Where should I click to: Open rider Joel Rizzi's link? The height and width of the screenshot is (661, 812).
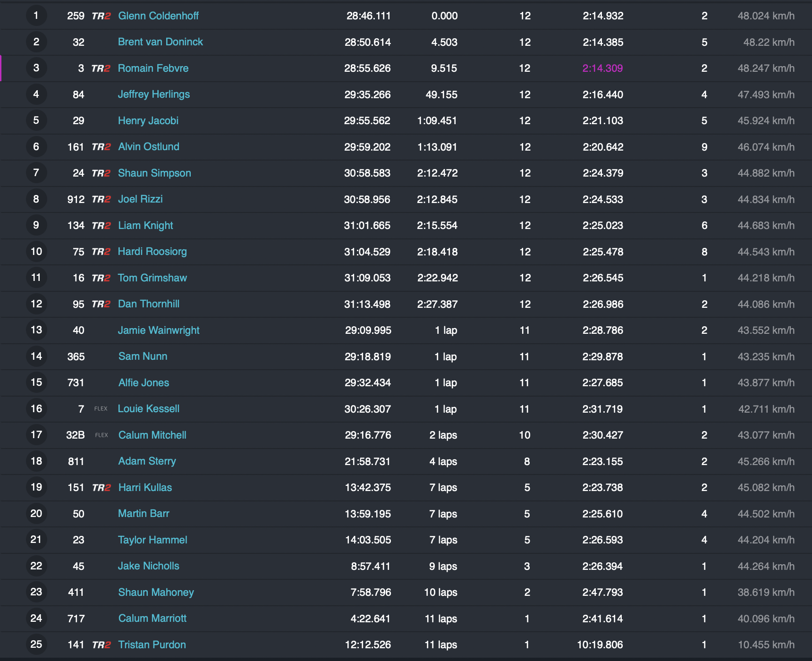point(140,199)
